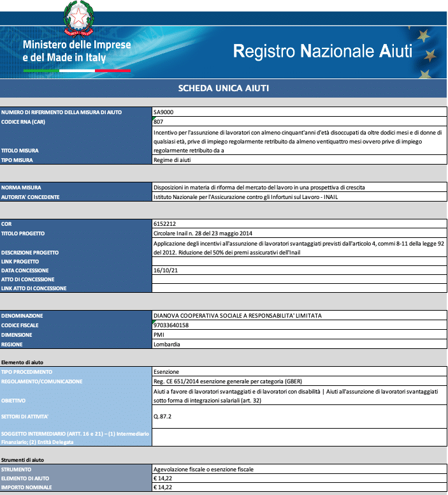Viewport: 448px width, 495px height.
Task: Click the 'NUMERO DI RIFERIMENTO DELLA MISURA DI AIUTO' label
Action: click(61, 112)
